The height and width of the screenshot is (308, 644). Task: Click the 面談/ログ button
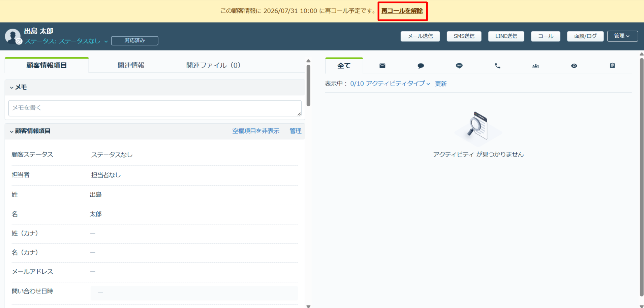pos(585,36)
